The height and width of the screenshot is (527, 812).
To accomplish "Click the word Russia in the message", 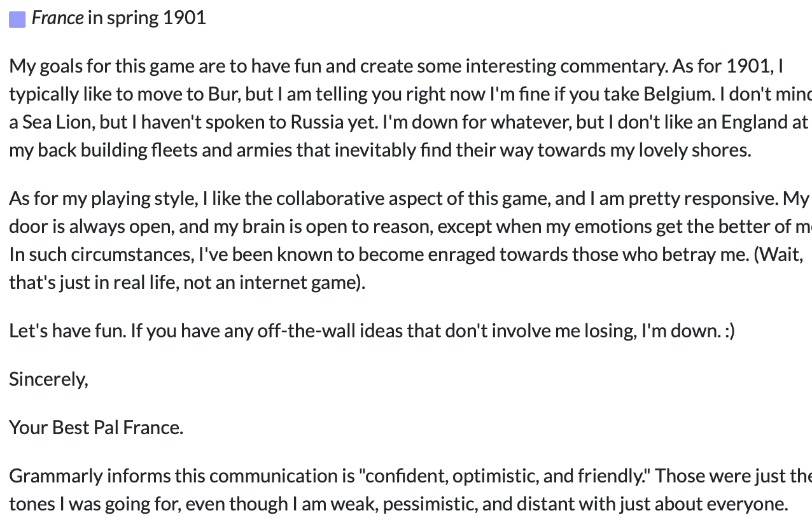I will (x=312, y=122).
